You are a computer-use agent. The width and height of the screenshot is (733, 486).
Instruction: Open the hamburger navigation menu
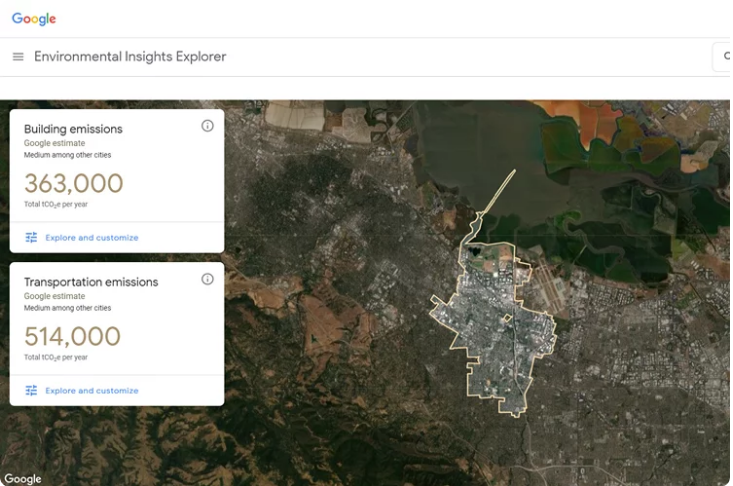(x=18, y=57)
